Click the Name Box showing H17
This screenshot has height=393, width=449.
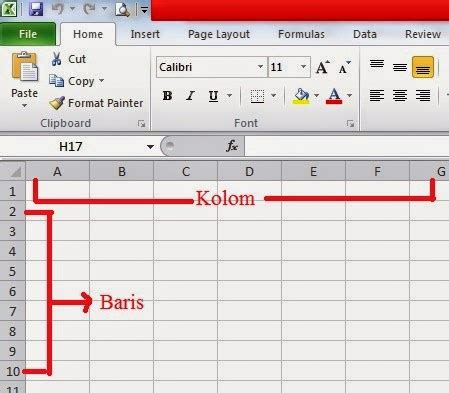71,147
